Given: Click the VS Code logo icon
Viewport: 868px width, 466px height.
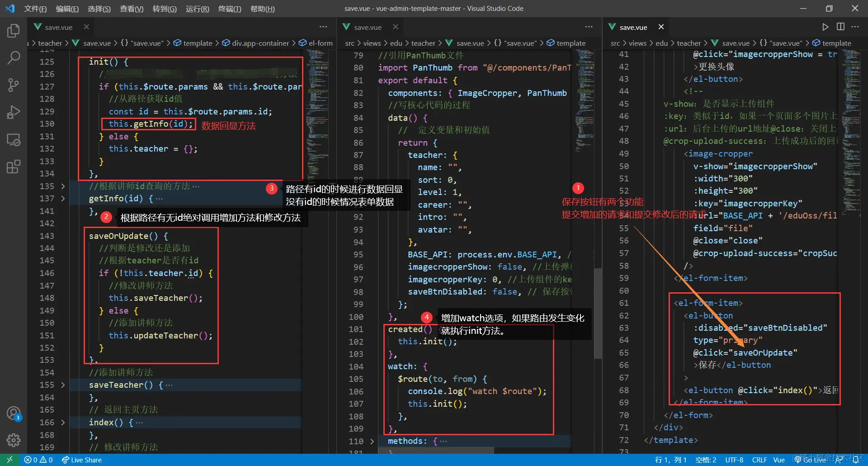Looking at the screenshot, I should (x=10, y=9).
